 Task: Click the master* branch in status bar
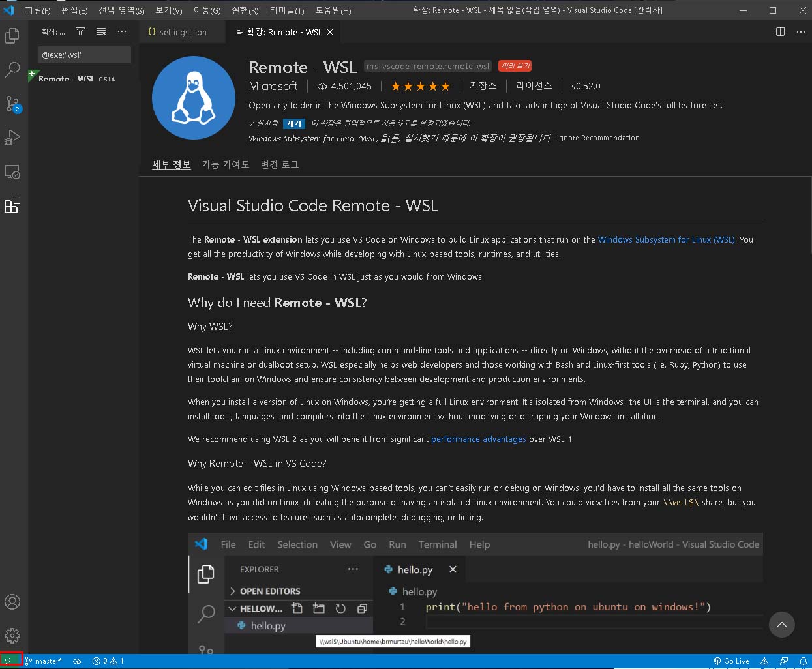44,661
